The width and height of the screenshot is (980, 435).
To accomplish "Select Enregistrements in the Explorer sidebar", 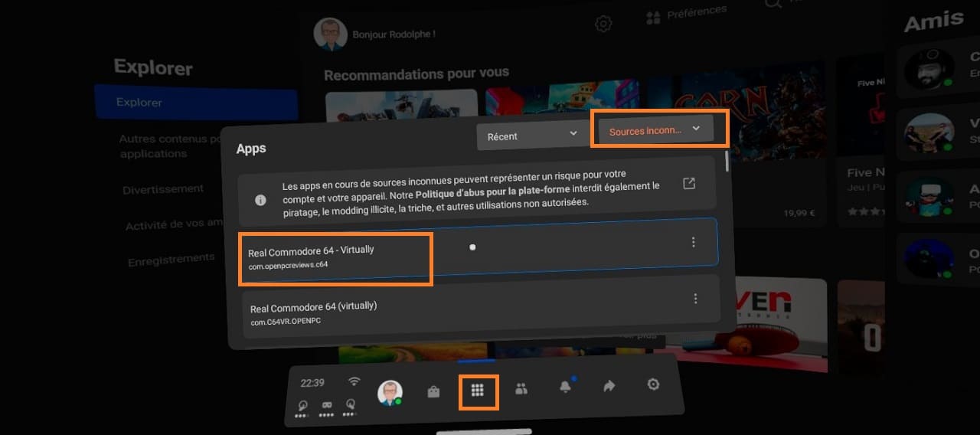I will (171, 259).
